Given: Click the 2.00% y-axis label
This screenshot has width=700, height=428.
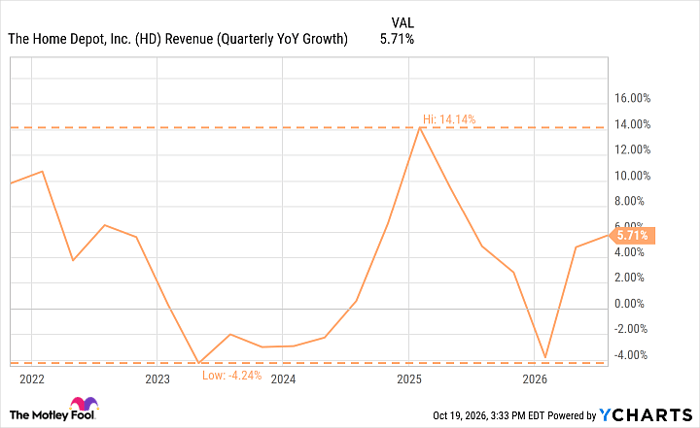Looking at the screenshot, I should point(629,278).
